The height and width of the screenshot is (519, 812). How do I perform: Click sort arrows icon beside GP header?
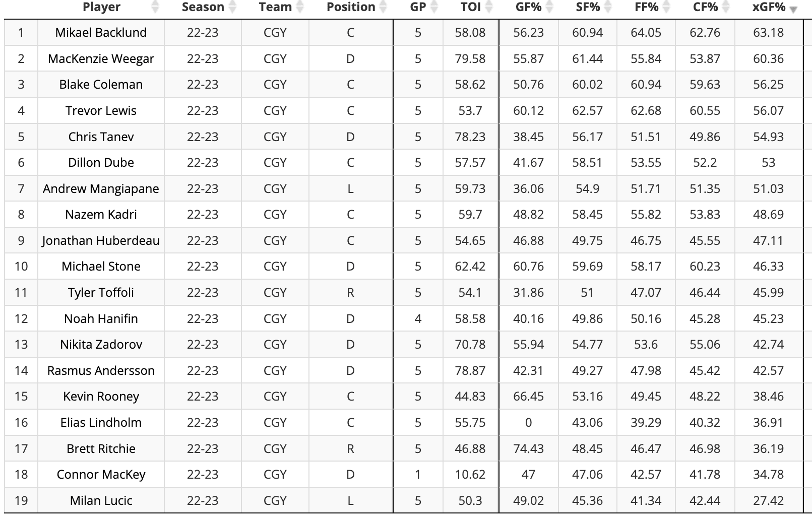[x=434, y=7]
